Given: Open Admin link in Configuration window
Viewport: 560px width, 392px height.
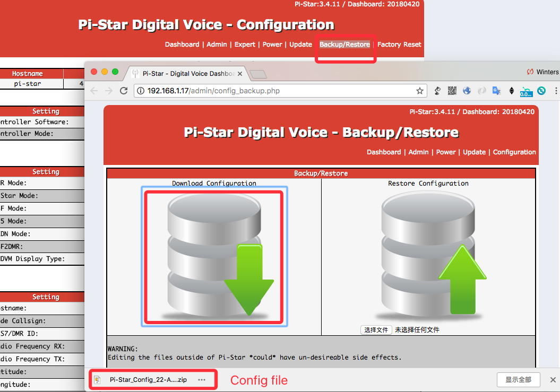Looking at the screenshot, I should click(217, 44).
